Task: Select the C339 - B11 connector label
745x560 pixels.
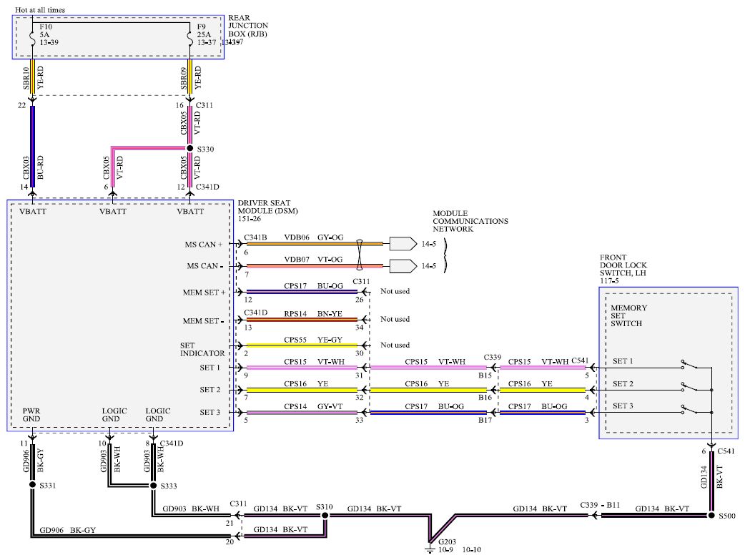Action: [x=600, y=505]
